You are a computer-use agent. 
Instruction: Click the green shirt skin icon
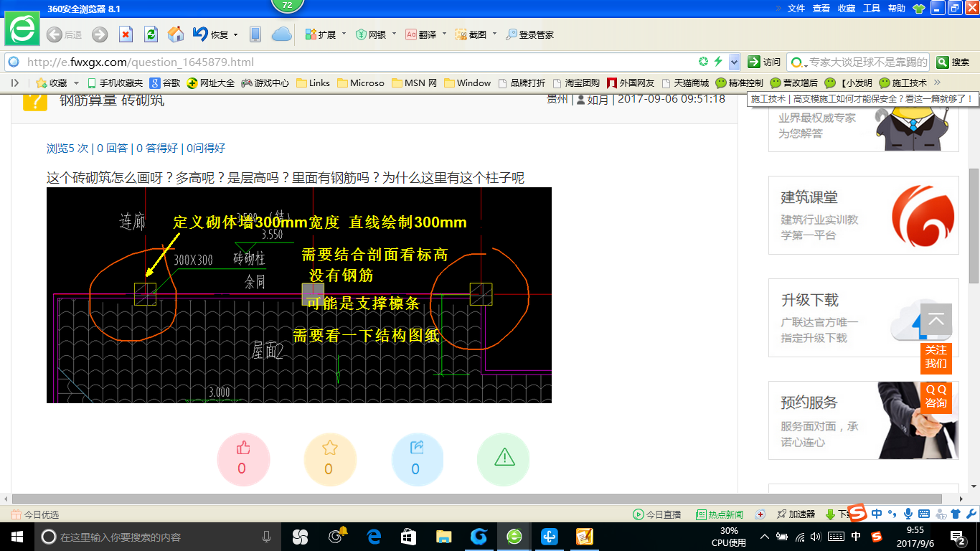click(919, 9)
